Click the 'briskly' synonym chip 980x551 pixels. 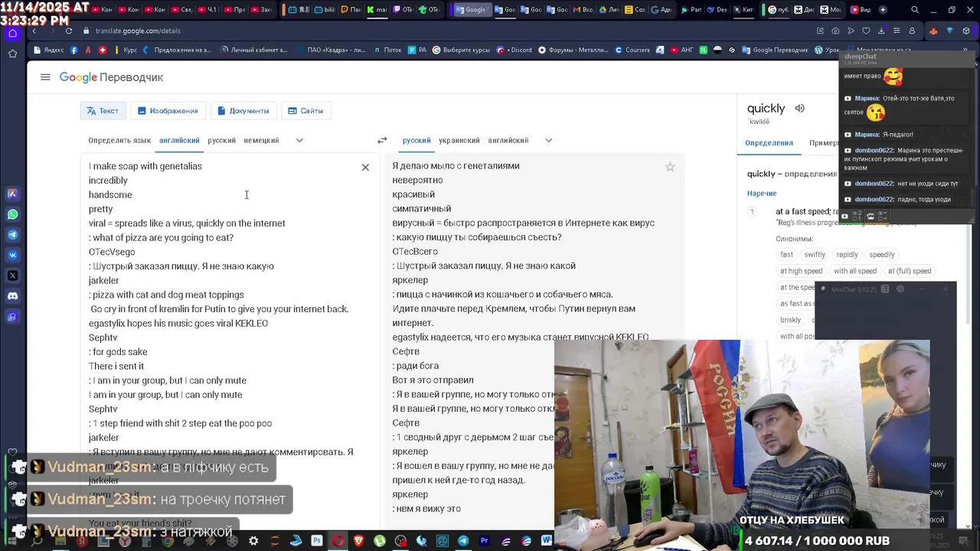tap(791, 320)
